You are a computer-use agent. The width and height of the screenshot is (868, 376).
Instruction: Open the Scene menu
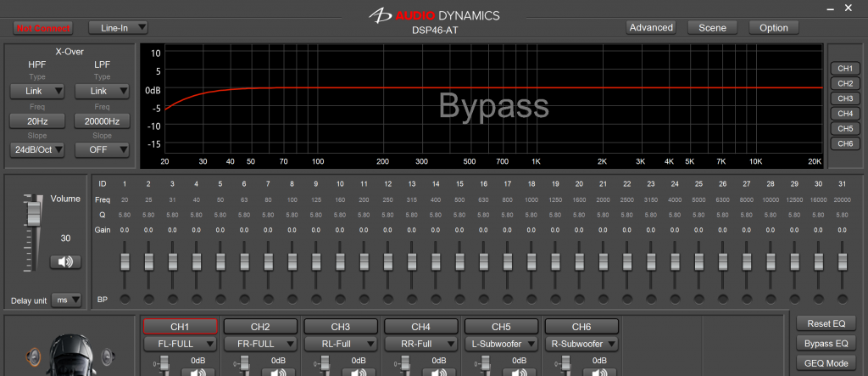712,28
